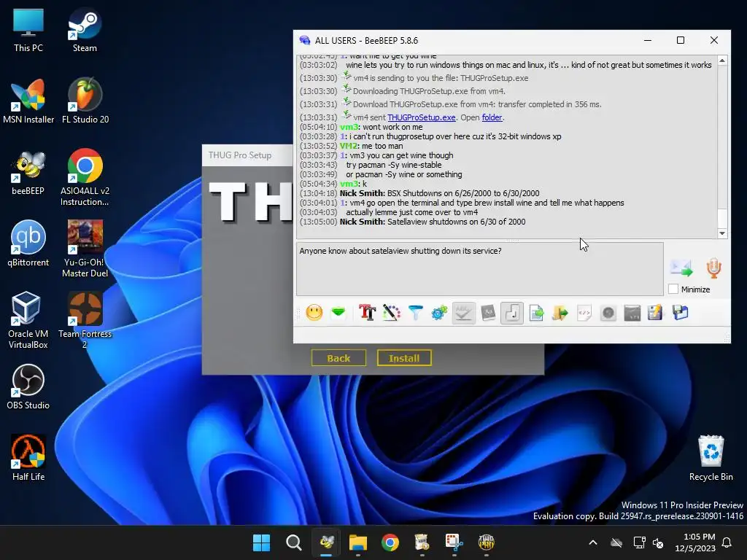Select Team Fortress 2 desktop icon
This screenshot has height=560, width=747.
click(85, 320)
